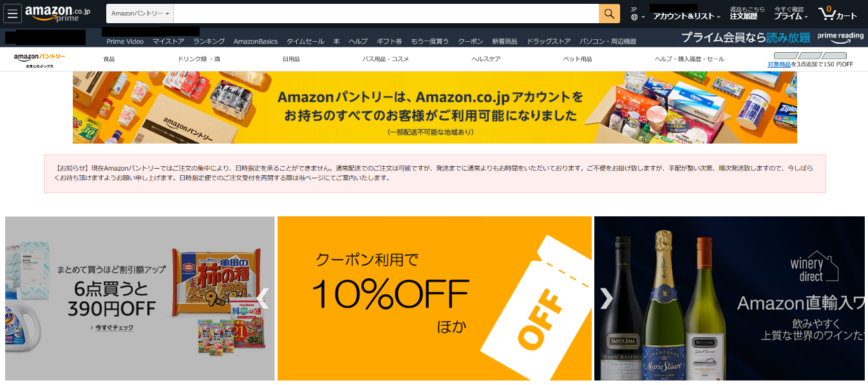Click the 注文履歴 link
The image size is (868, 385).
pyautogui.click(x=744, y=16)
